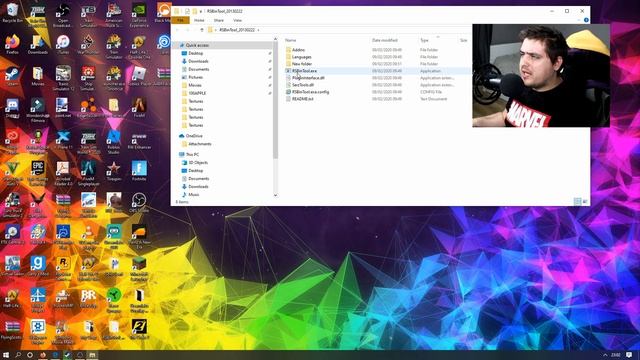Screen dimensions: 640x360
Task: Select the X-Plane 11 desktop shortcut
Action: 62,139
